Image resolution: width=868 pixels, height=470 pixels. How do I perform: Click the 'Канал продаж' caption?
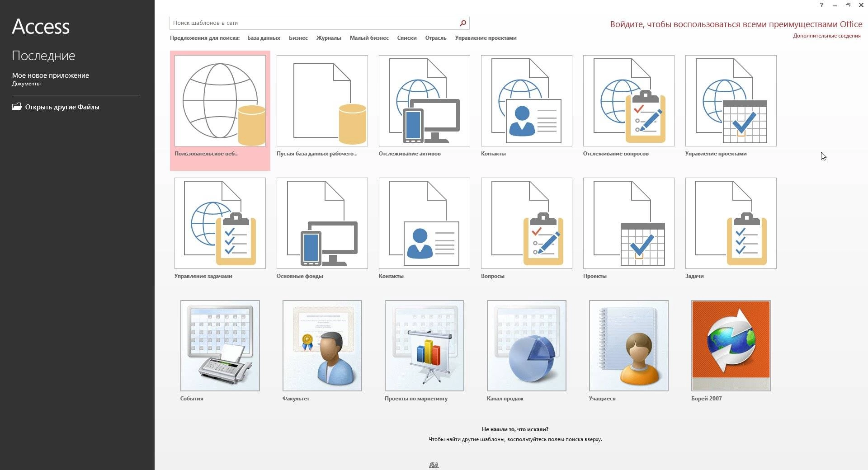click(x=505, y=399)
